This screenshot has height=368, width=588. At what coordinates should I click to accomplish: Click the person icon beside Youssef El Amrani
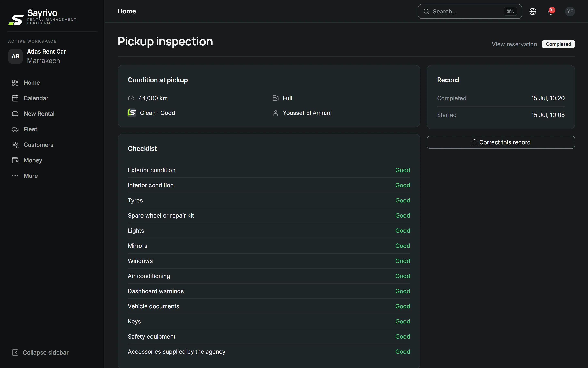coord(276,113)
